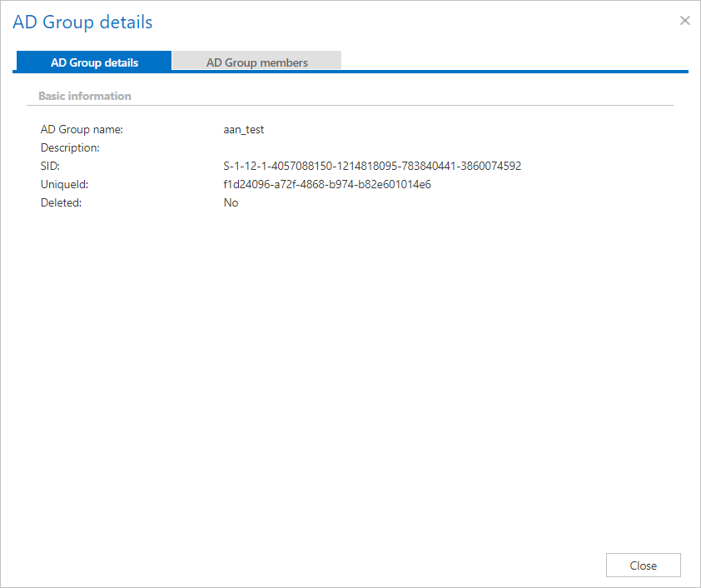Click the Basic information section header
The height and width of the screenshot is (588, 701).
pyautogui.click(x=85, y=96)
